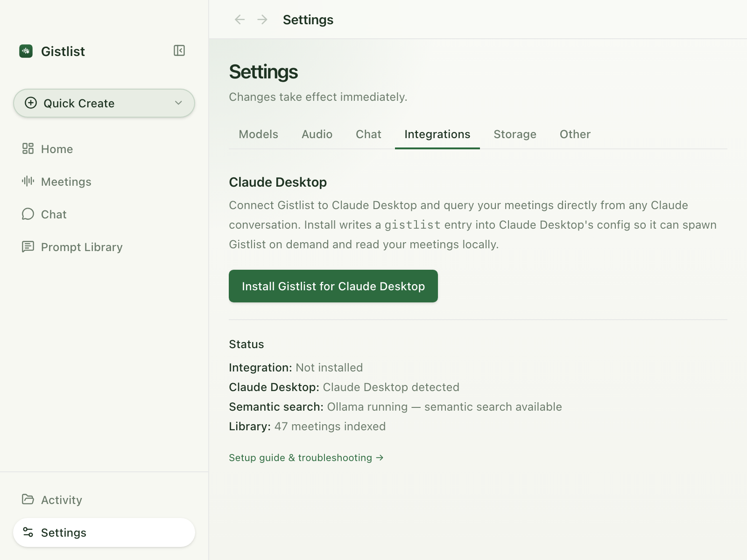The height and width of the screenshot is (560, 747).
Task: Open Setup guide & troubleshooting link
Action: (306, 458)
